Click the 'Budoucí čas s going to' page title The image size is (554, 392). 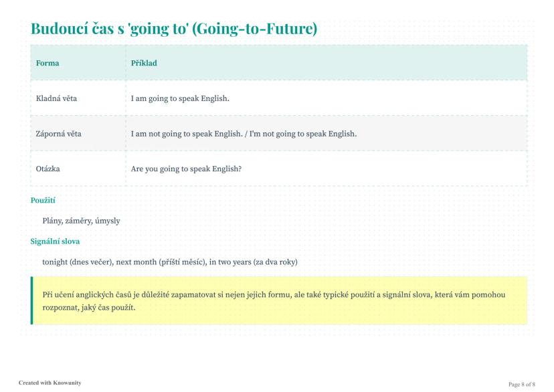tap(173, 29)
